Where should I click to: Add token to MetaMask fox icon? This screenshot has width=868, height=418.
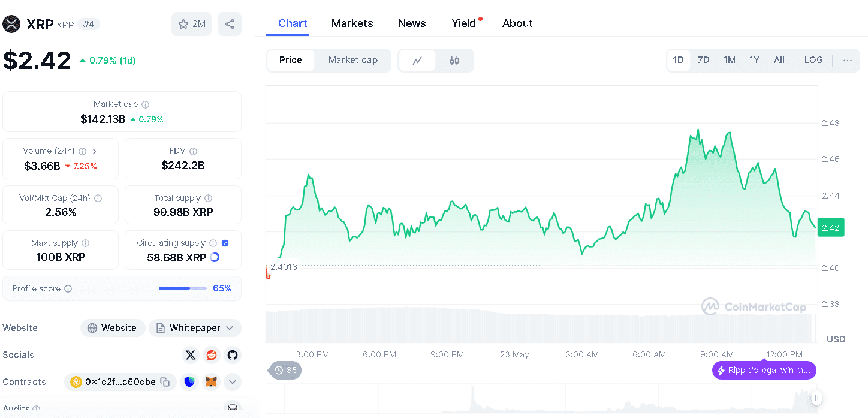point(212,382)
